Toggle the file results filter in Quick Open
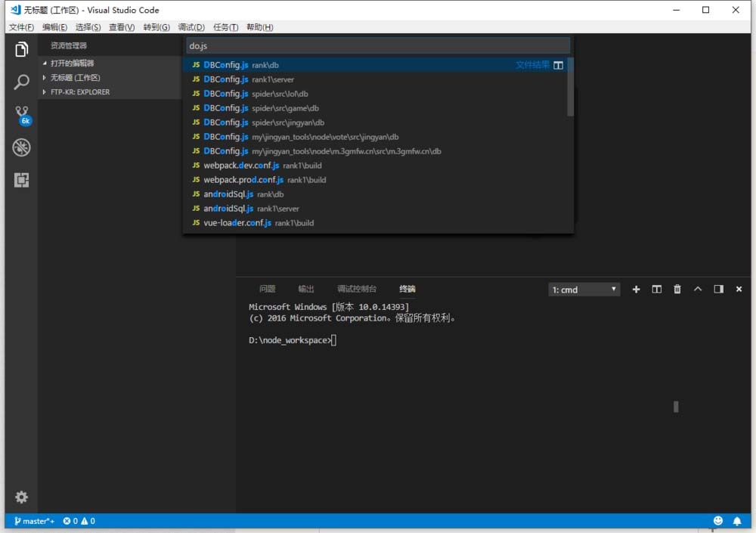 pyautogui.click(x=558, y=65)
